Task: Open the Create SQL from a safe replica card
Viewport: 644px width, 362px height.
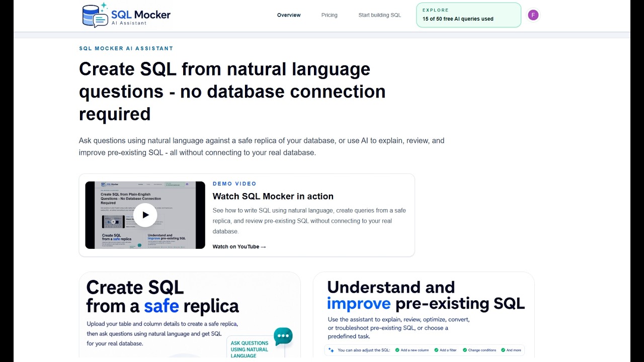Action: click(x=190, y=315)
